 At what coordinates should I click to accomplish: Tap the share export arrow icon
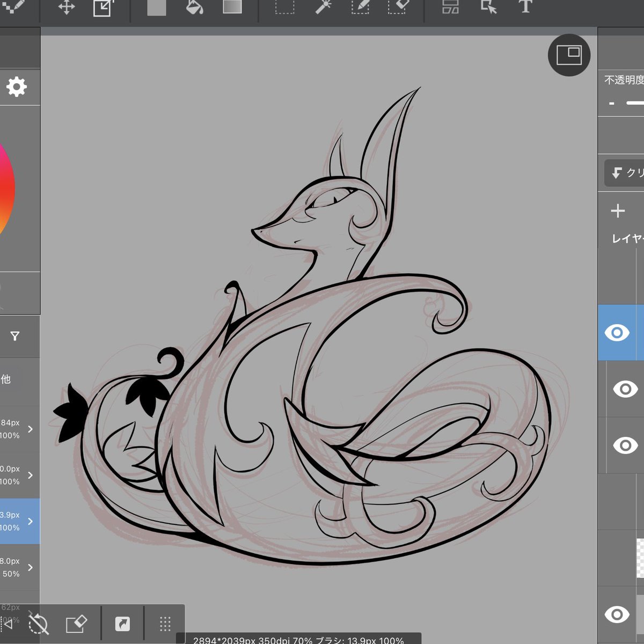(122, 624)
